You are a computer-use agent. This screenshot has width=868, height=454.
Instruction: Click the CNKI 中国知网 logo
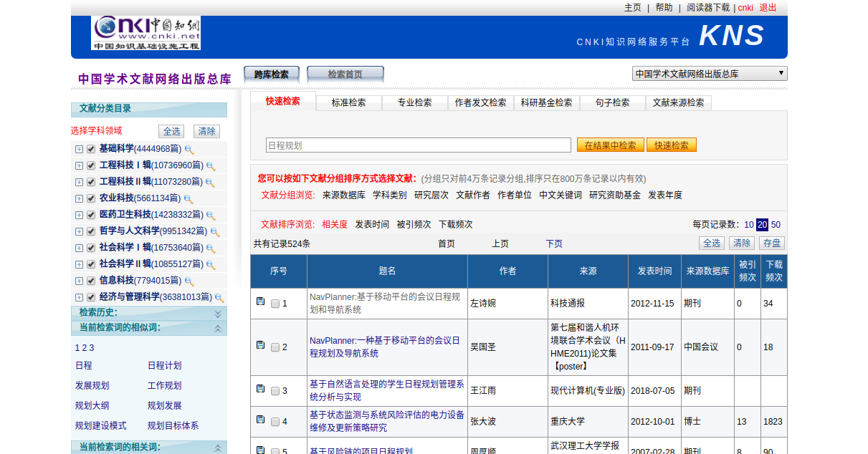(x=146, y=33)
